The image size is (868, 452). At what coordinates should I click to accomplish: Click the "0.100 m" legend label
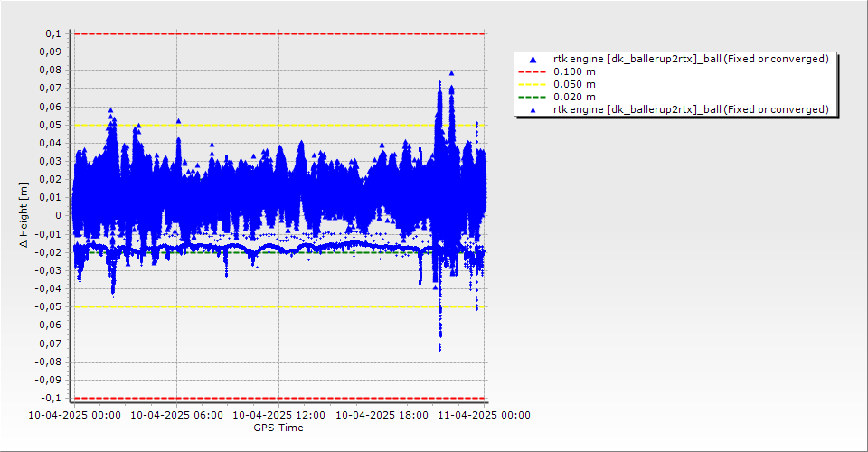click(x=575, y=72)
